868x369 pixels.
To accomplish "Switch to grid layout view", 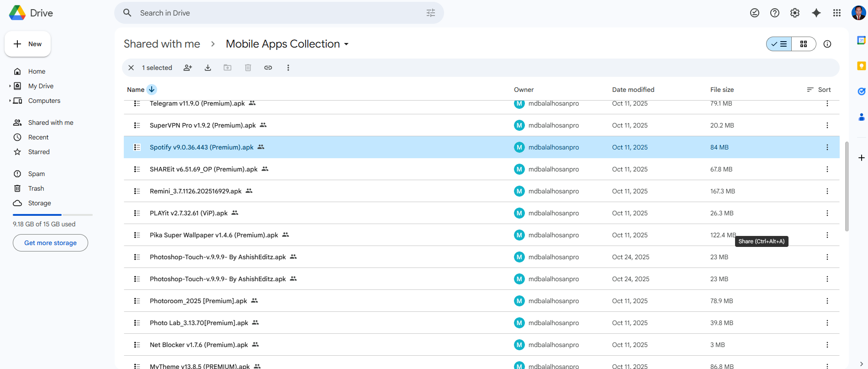I will pos(804,44).
